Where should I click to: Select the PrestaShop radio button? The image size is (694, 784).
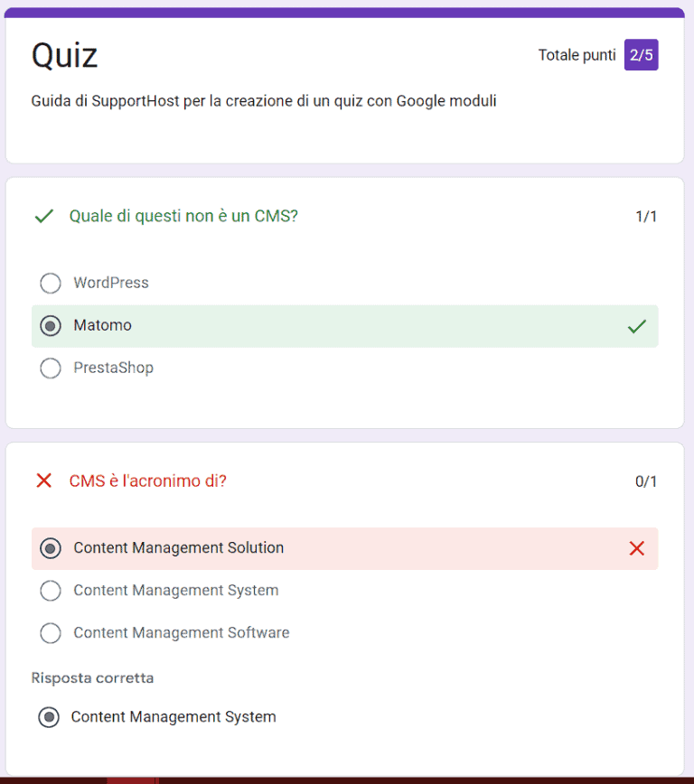click(x=51, y=368)
